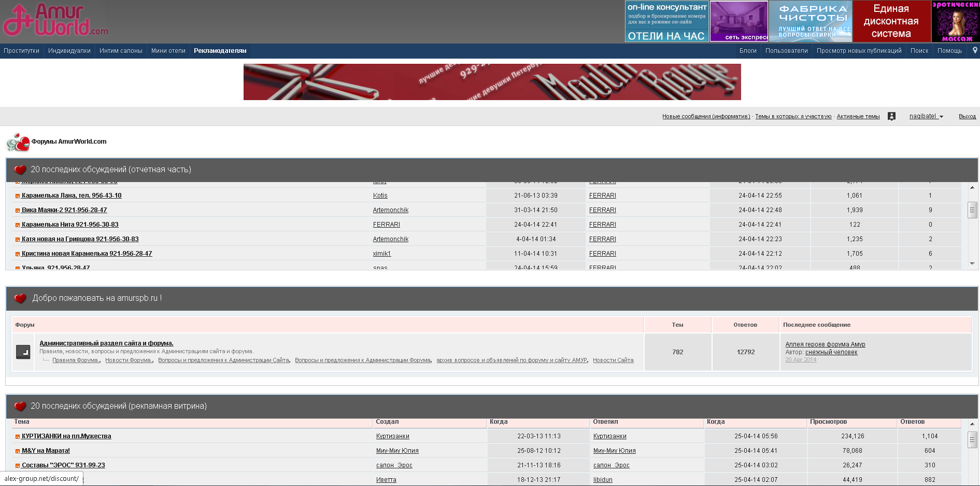980x486 pixels.
Task: Open the Рекламодателям menu item
Action: point(220,51)
